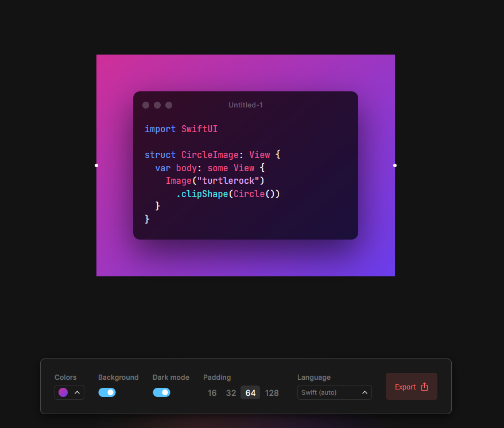Click the Untitled-1 title field

point(246,105)
